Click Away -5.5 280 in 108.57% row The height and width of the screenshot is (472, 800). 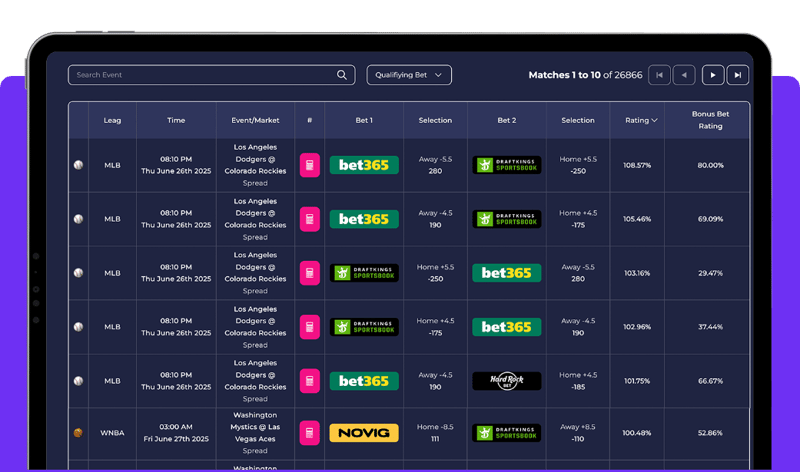(x=435, y=165)
